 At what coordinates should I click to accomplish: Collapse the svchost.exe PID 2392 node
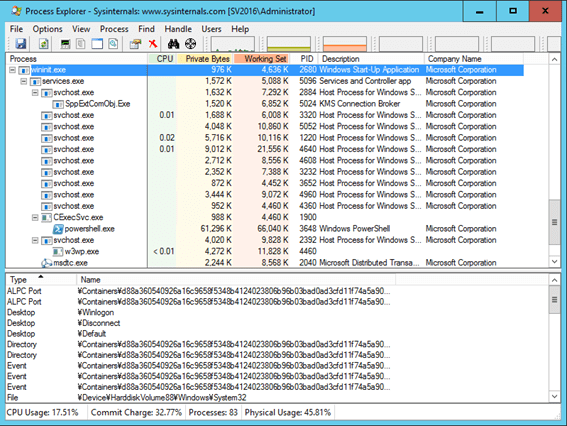35,240
